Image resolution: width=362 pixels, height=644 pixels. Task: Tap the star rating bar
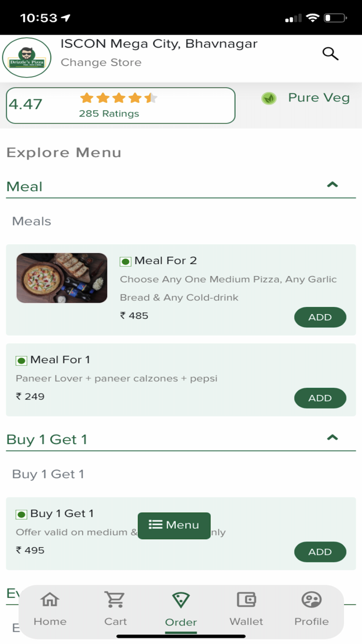[x=118, y=98]
